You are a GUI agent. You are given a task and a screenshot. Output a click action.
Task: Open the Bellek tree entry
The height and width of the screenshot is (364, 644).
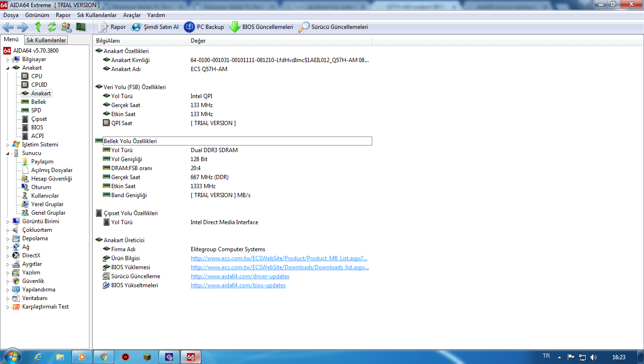[39, 102]
